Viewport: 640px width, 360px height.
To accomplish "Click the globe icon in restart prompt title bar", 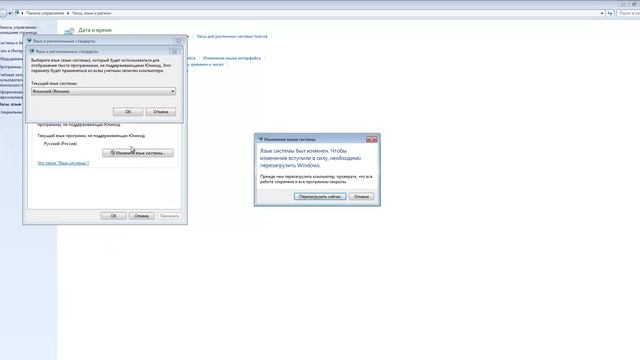I will pyautogui.click(x=260, y=139).
